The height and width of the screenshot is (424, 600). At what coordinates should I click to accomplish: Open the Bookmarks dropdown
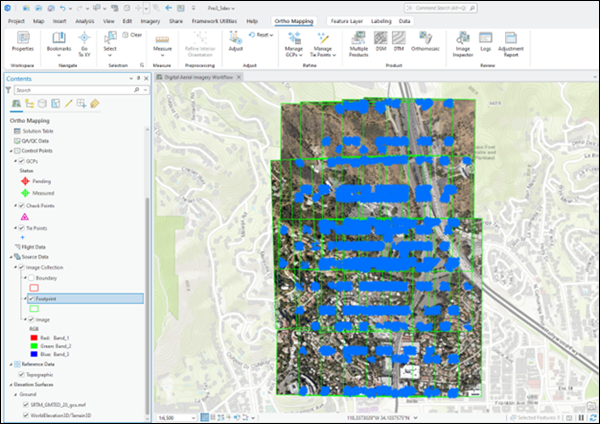click(58, 46)
